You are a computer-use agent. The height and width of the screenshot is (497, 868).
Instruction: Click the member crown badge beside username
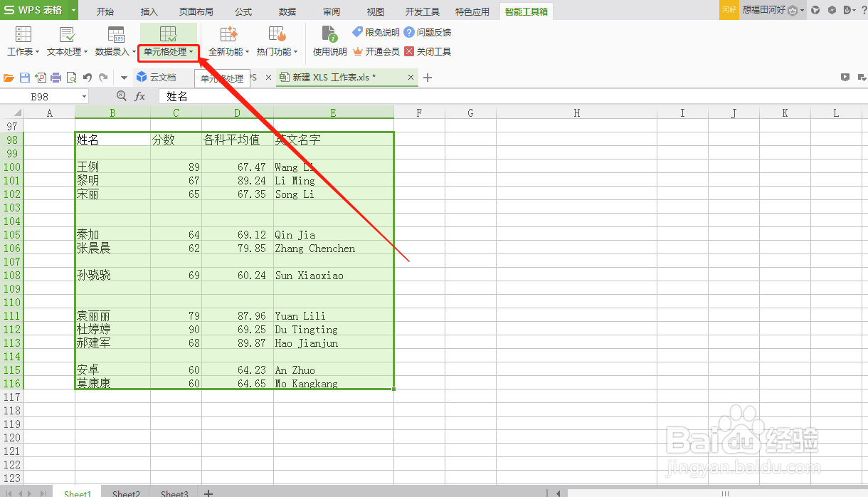click(x=792, y=10)
